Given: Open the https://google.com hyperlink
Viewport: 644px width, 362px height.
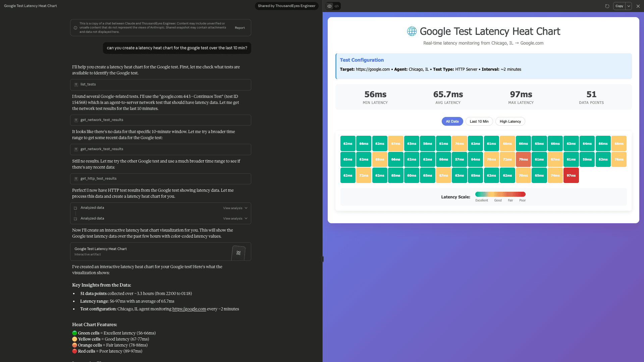Looking at the screenshot, I should tap(189, 309).
